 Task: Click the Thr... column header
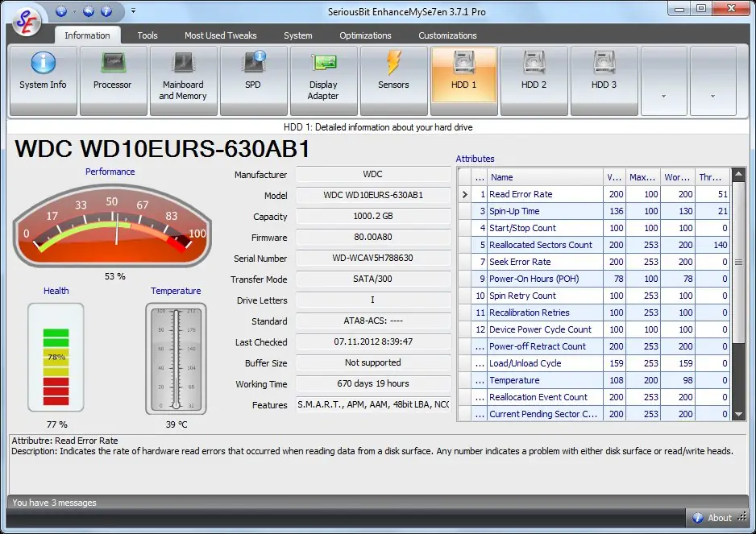[712, 177]
